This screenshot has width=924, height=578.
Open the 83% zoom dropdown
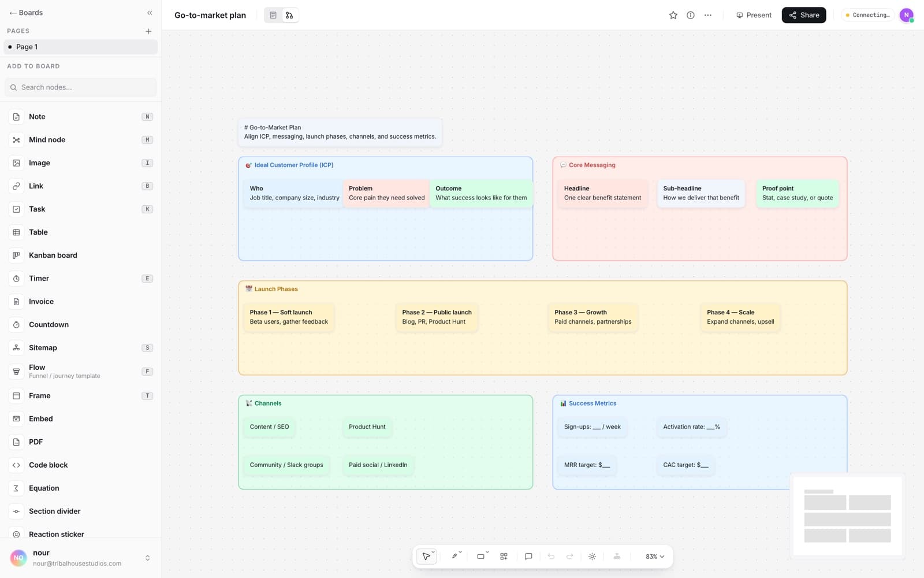[655, 557]
